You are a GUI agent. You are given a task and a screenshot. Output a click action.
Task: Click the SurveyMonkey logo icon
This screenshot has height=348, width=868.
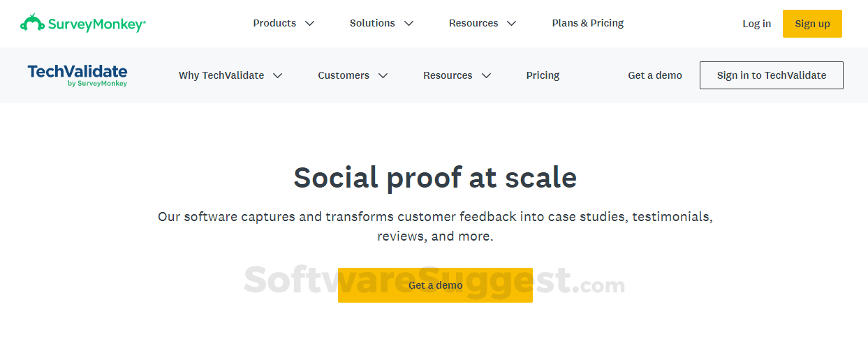(32, 23)
